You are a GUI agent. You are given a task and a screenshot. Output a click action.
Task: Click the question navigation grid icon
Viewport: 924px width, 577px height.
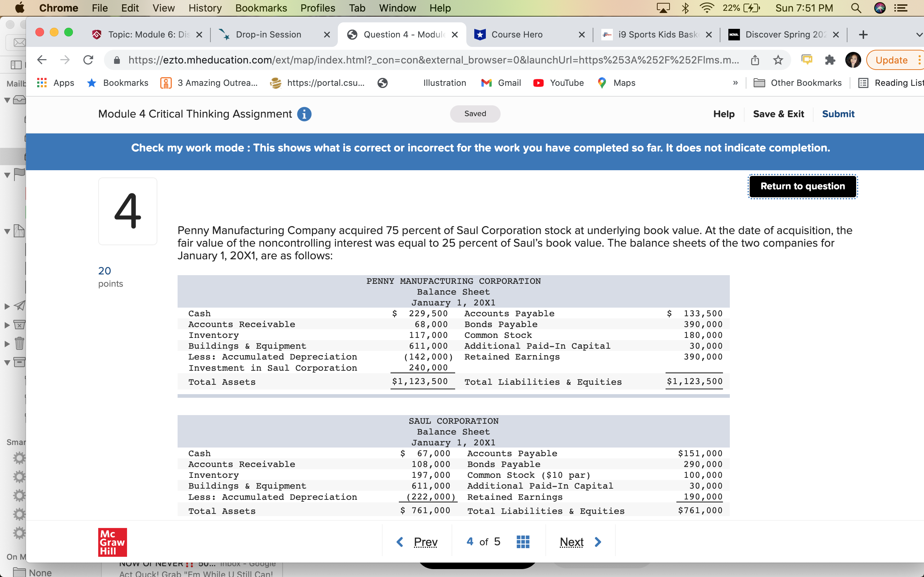523,542
